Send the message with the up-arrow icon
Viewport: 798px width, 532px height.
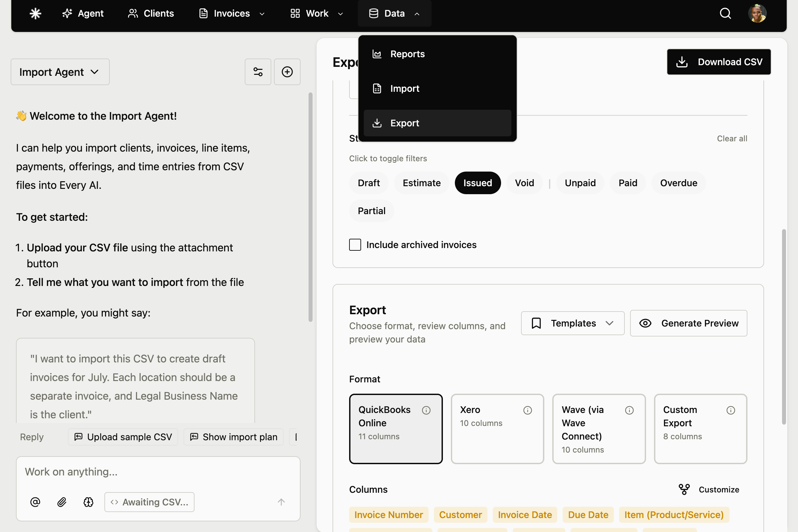coord(281,502)
